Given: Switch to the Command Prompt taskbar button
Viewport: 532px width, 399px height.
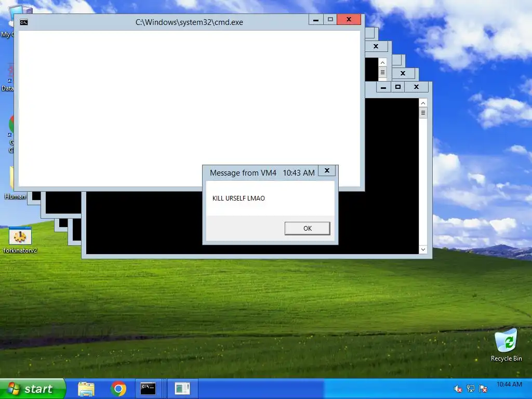Looking at the screenshot, I should 148,389.
